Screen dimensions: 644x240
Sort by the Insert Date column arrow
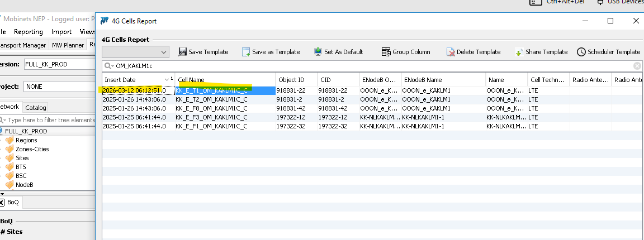coord(167,80)
